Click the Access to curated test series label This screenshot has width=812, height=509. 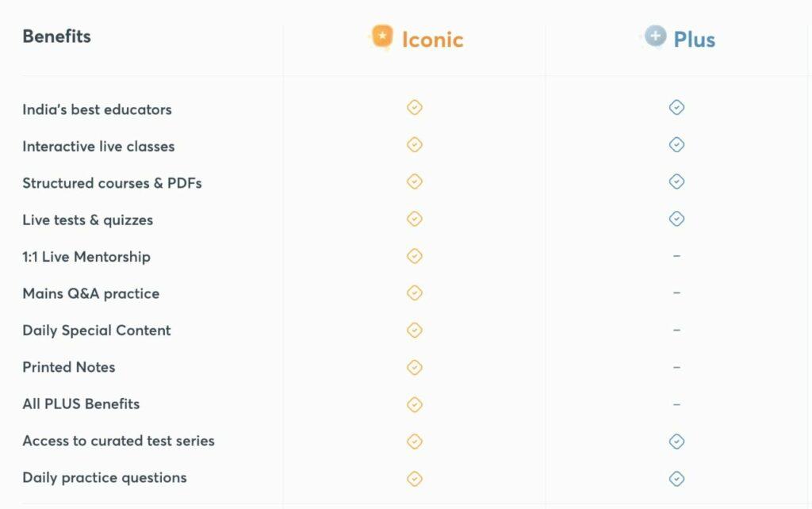[118, 441]
